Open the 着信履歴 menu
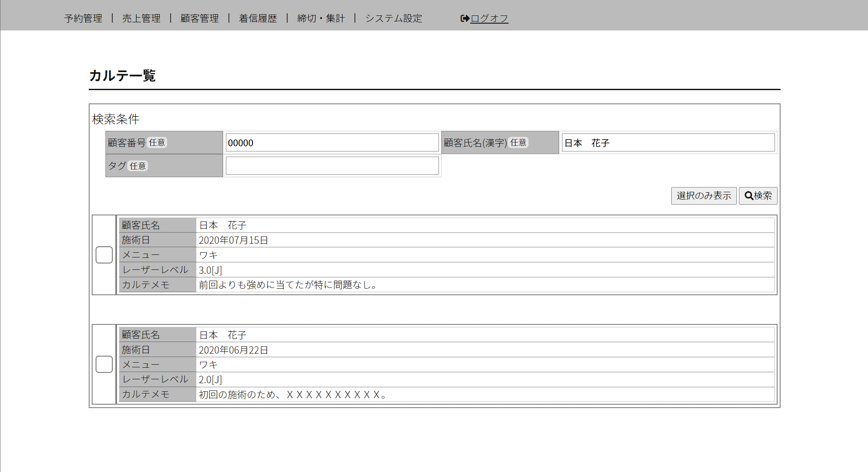This screenshot has height=472, width=868. (x=258, y=18)
